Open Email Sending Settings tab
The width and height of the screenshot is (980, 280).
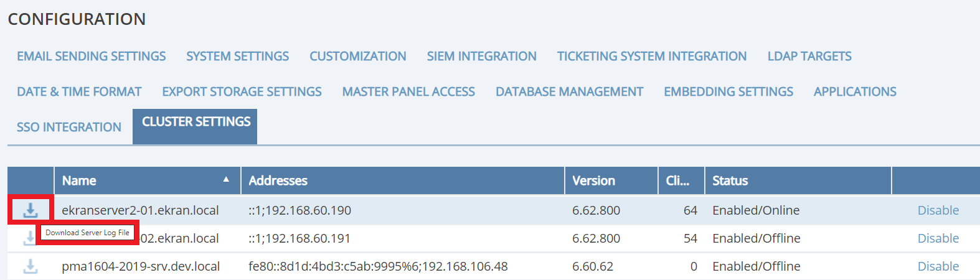pyautogui.click(x=92, y=56)
